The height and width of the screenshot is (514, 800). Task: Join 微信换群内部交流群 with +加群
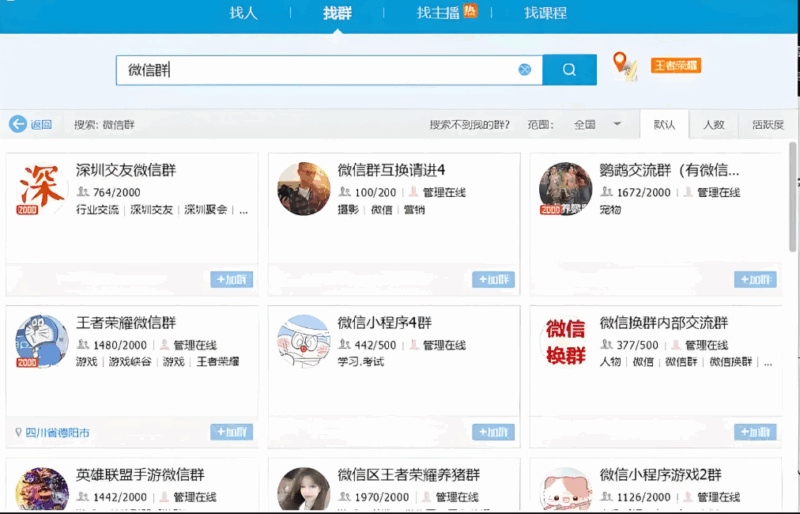pyautogui.click(x=755, y=432)
